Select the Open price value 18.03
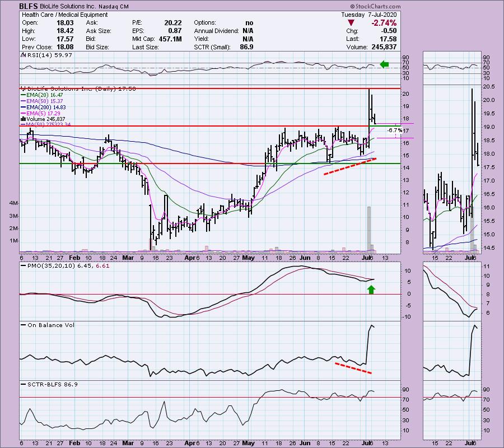Screen dimensions: 504x448 click(66, 23)
